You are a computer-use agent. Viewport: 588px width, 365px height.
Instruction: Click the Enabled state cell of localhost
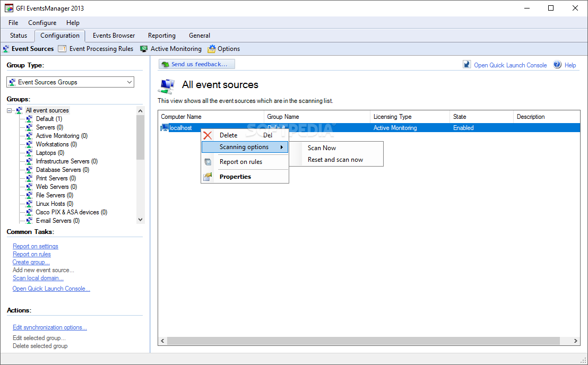point(463,128)
